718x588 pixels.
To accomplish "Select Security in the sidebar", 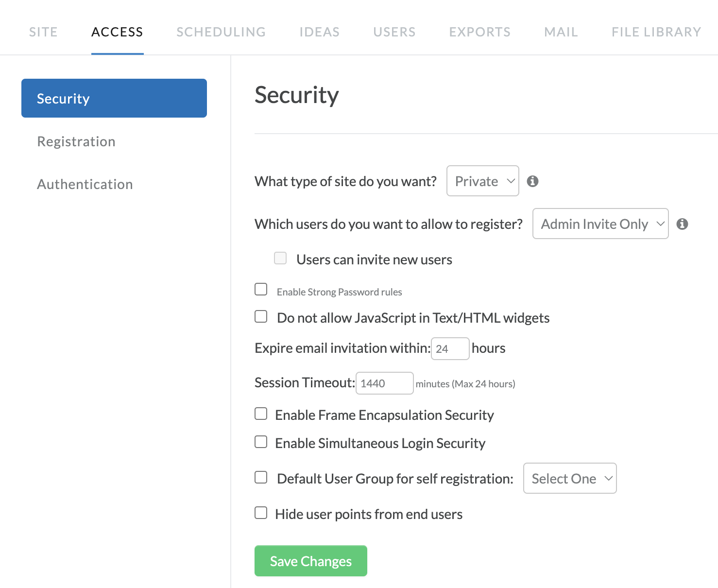I will tap(114, 98).
